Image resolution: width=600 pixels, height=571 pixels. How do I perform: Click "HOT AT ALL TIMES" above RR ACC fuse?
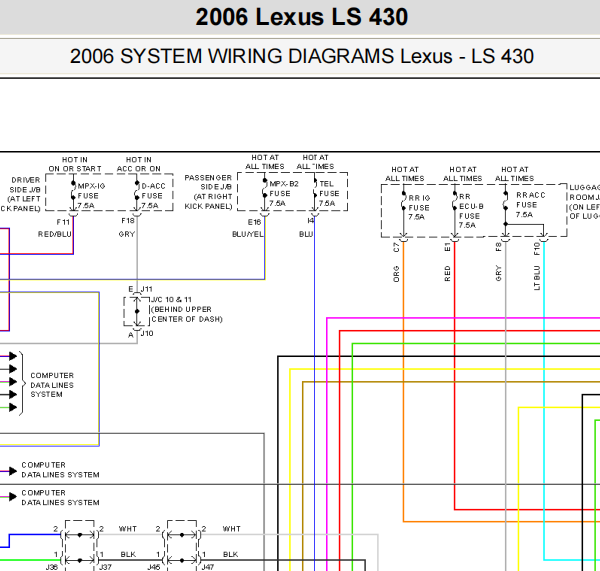coord(514,174)
